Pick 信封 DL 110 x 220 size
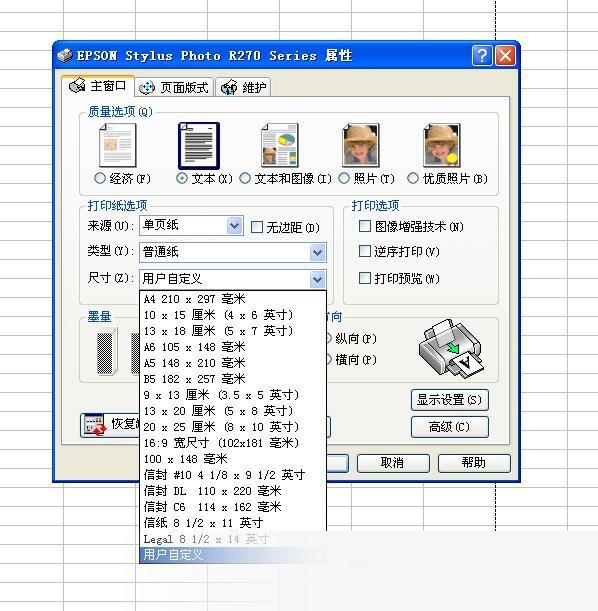The height and width of the screenshot is (611, 598). (x=233, y=491)
